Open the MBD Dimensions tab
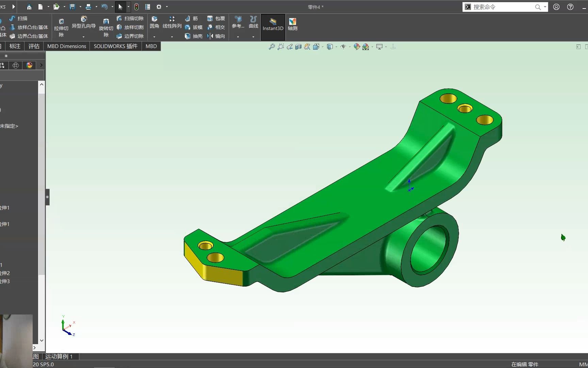The image size is (588, 368). 67,46
